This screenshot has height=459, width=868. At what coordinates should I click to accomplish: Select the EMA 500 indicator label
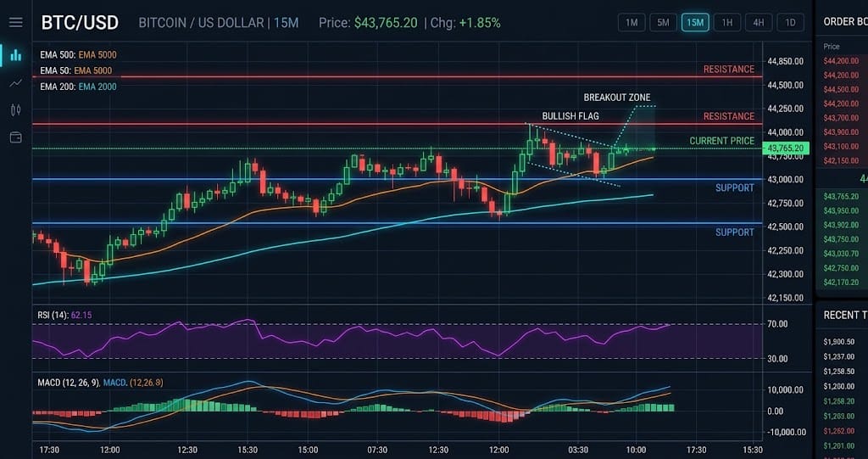click(x=78, y=55)
